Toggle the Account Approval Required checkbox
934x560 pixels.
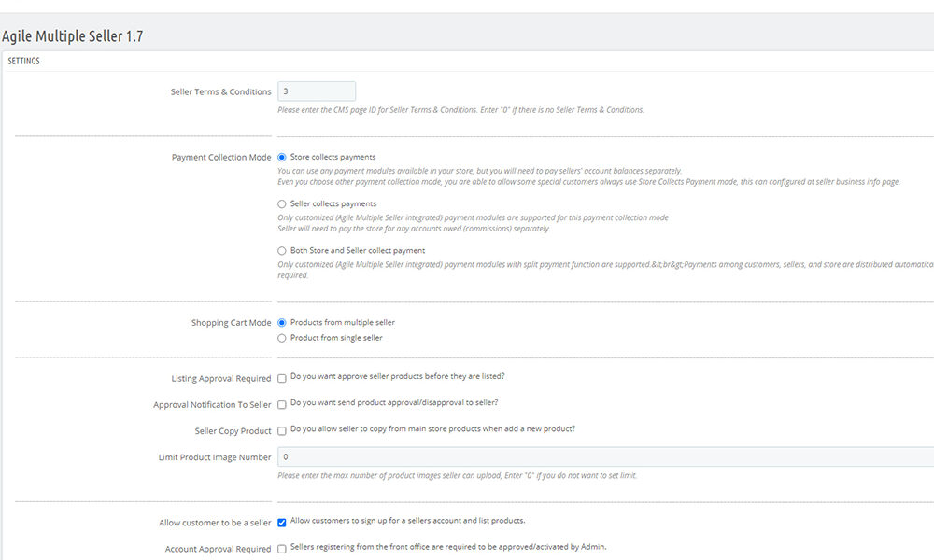tap(282, 549)
